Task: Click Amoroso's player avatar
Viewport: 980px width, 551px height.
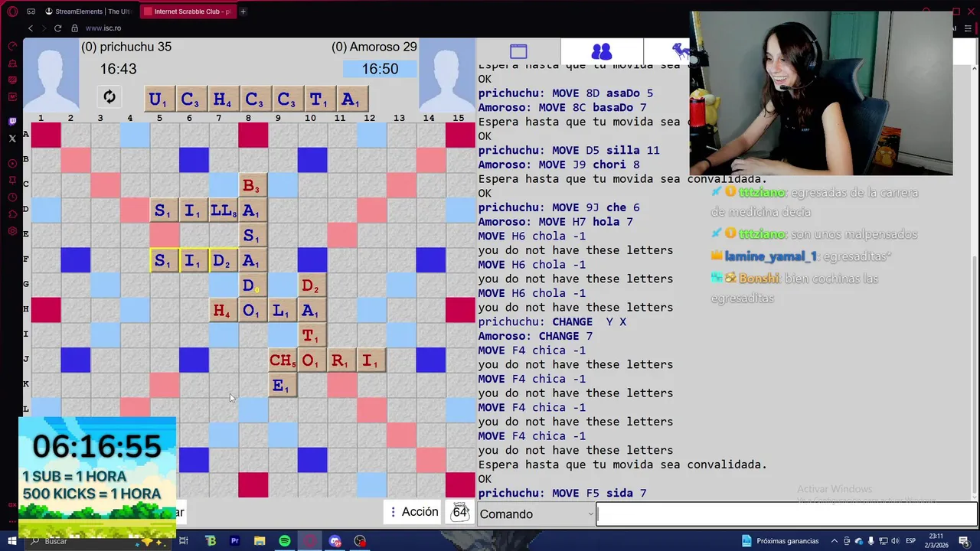Action: click(x=446, y=75)
